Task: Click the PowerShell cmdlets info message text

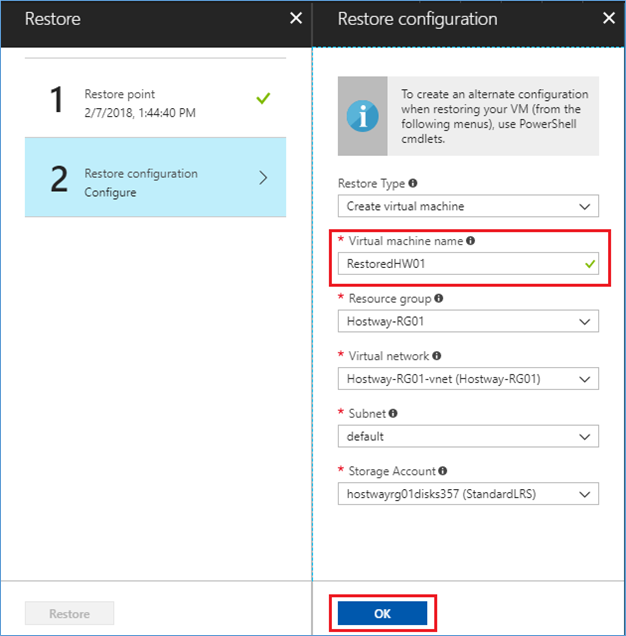Action: (x=494, y=116)
